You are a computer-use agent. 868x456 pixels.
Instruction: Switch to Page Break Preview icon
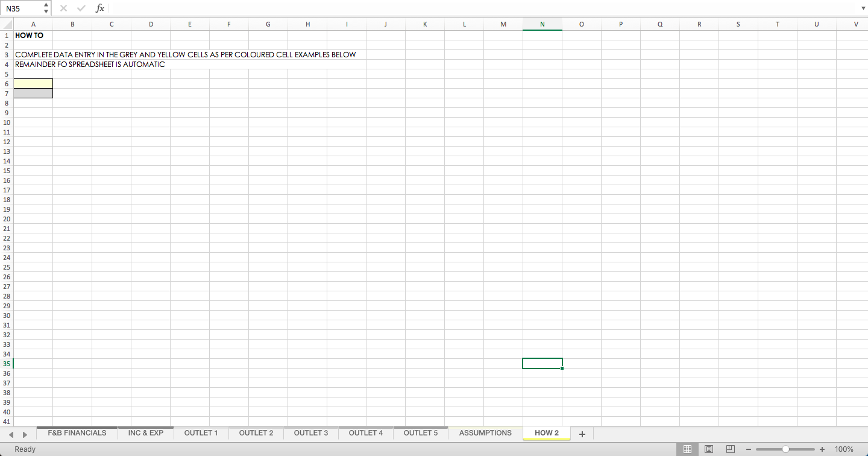click(730, 449)
